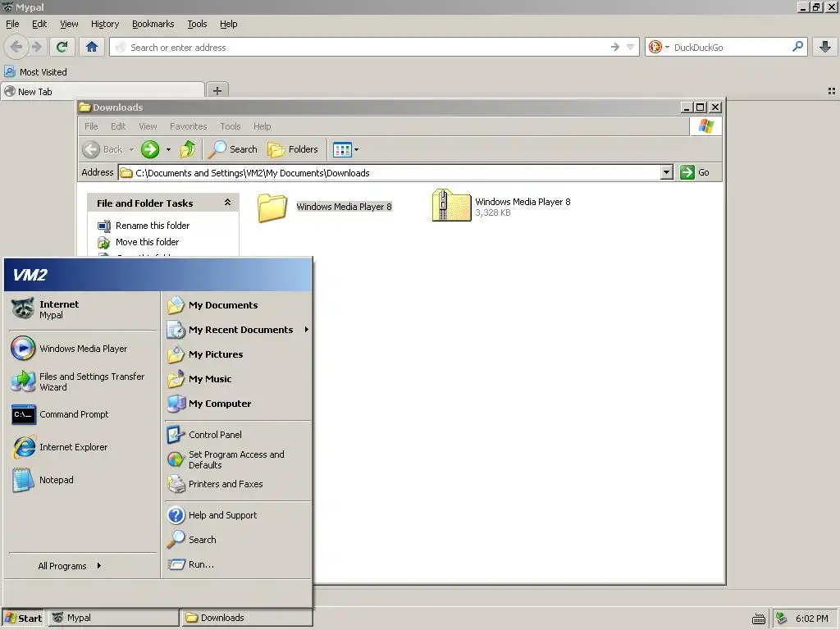Select the Windows Media Player 8 folder
840x630 pixels.
(x=325, y=207)
